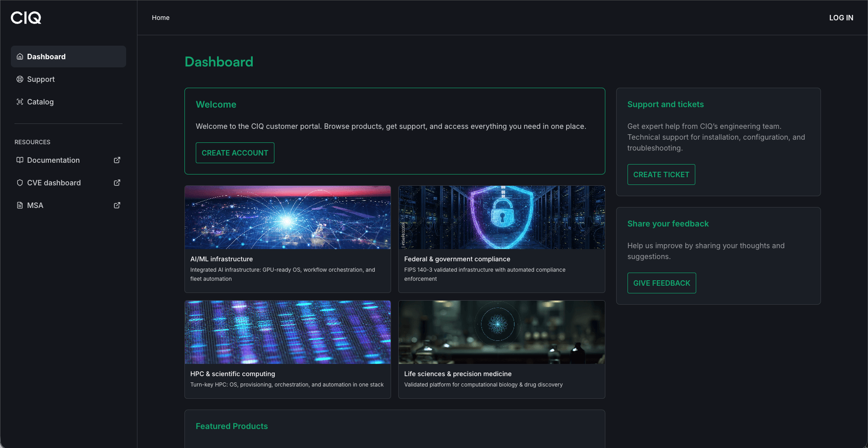
Task: Open Catalog from the sidebar menu
Action: [40, 102]
